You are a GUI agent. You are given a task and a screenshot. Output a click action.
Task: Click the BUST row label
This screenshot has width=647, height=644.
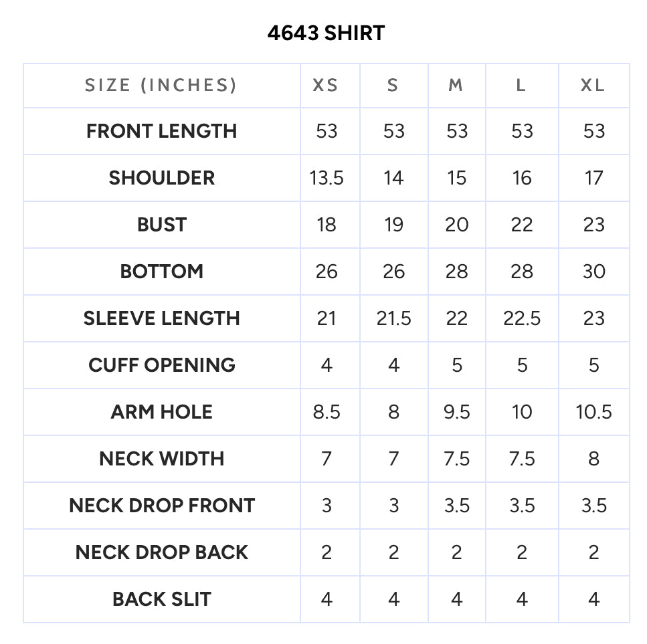click(162, 225)
